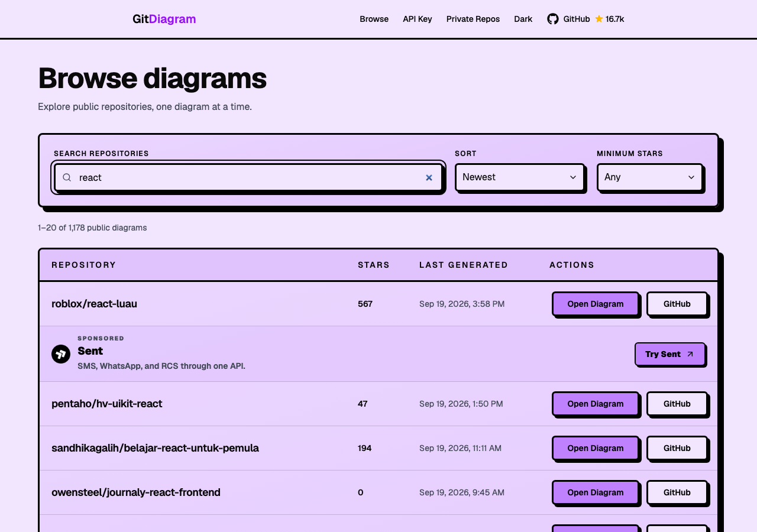Focus the Search Repositories input field
The image size is (757, 532).
[248, 177]
